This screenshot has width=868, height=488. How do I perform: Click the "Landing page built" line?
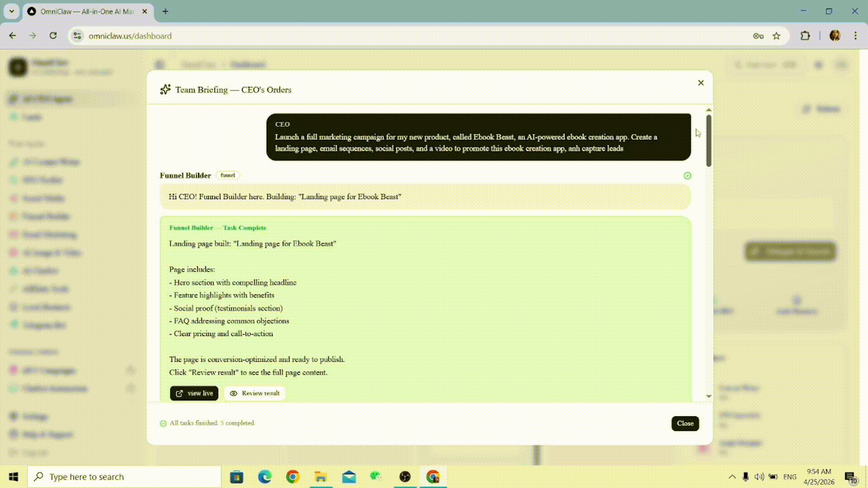pos(253,244)
